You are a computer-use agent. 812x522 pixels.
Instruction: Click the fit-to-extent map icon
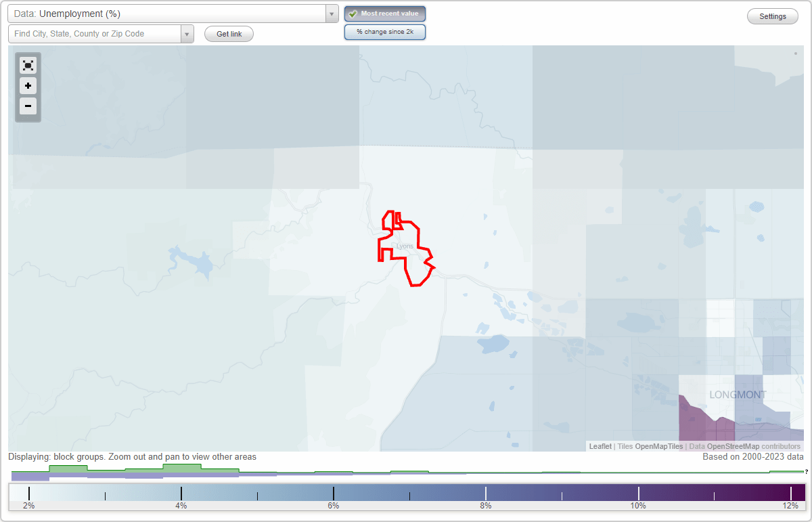pos(28,65)
